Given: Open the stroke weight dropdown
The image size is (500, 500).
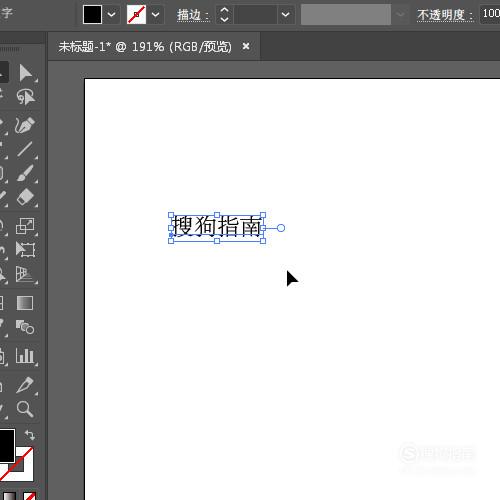Looking at the screenshot, I should tap(285, 15).
